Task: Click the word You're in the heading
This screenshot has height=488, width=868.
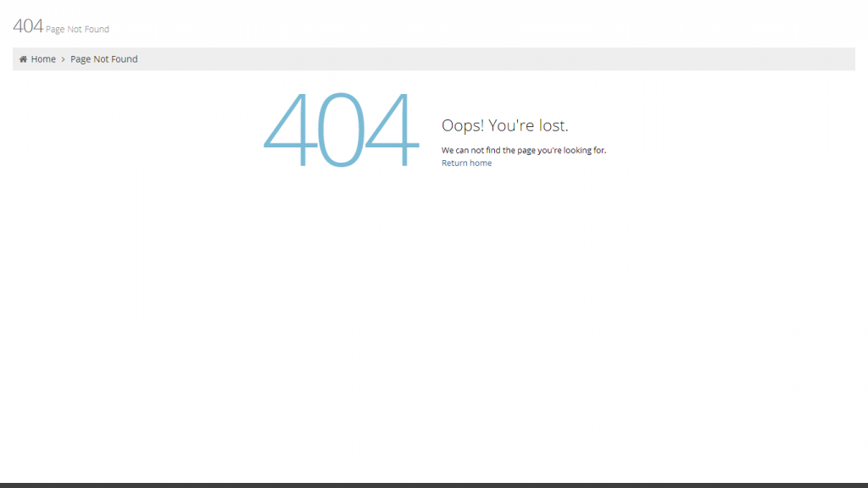Action: pyautogui.click(x=511, y=125)
